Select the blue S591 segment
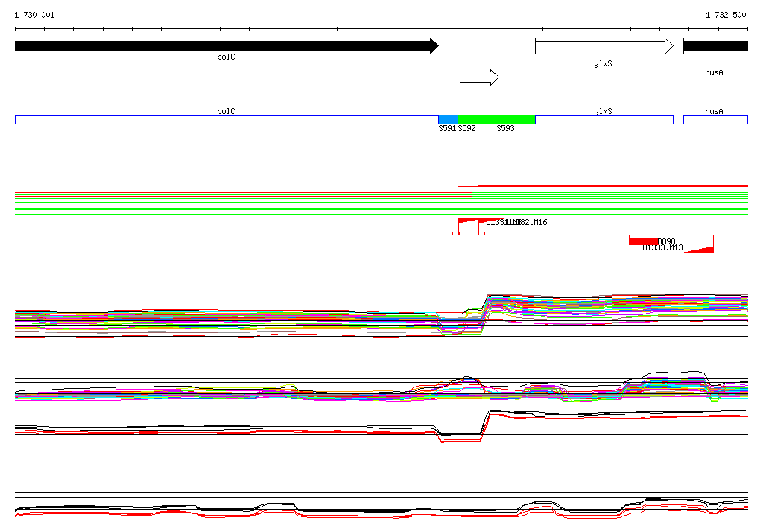This screenshot has height=532, width=763. click(448, 120)
